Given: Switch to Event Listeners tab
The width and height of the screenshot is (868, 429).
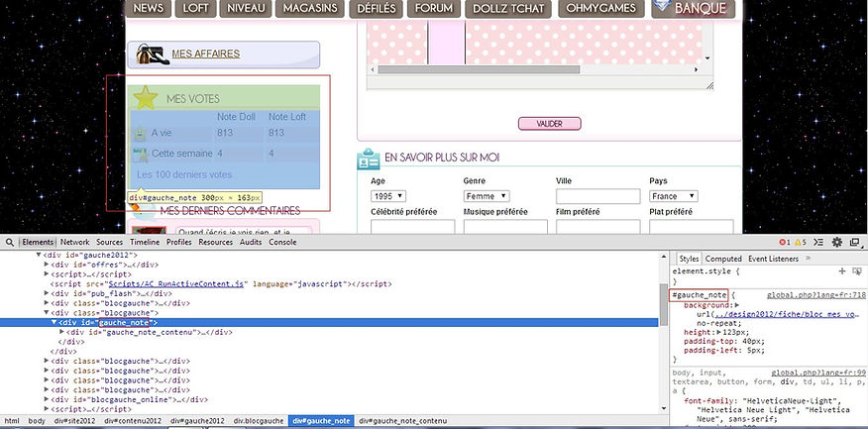Looking at the screenshot, I should click(773, 259).
